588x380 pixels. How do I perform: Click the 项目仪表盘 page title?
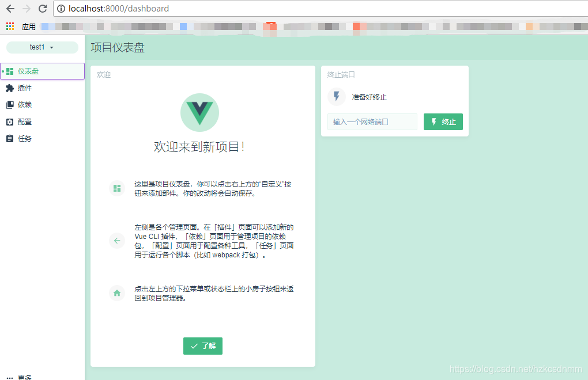click(118, 48)
